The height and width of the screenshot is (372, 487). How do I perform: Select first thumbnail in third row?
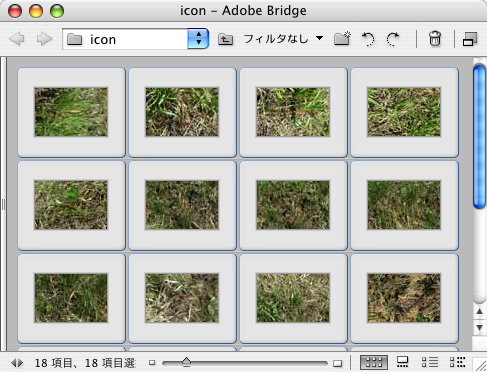[x=71, y=298]
